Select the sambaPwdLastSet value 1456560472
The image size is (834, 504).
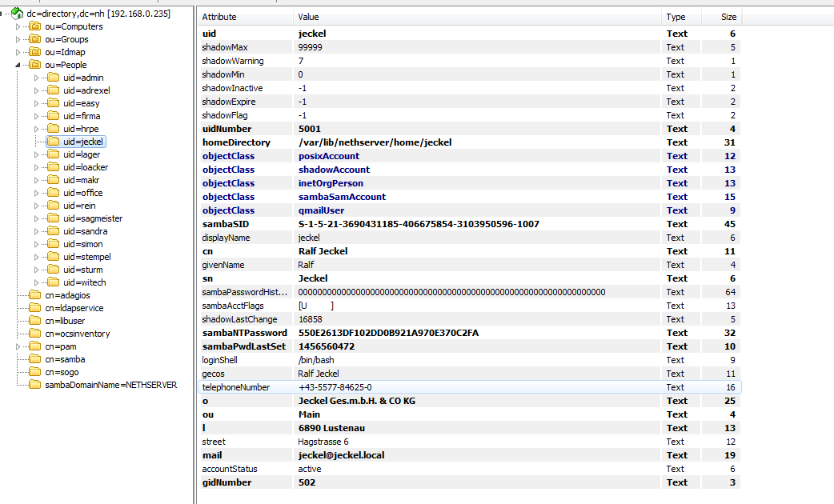coord(327,346)
